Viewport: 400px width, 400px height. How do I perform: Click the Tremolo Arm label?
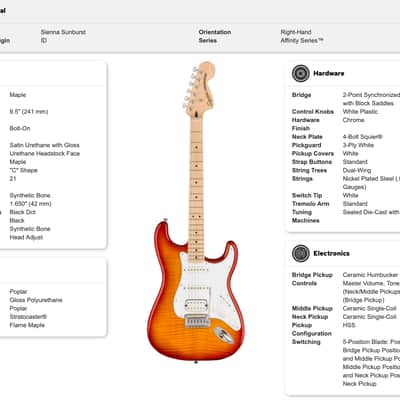310,204
